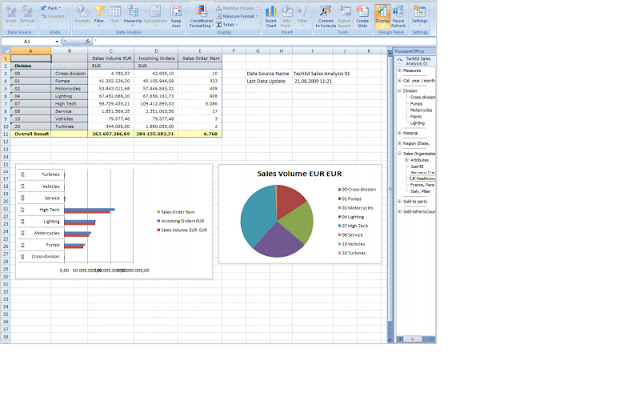Click the 01 Pumps legend color in the pie chart

pyautogui.click(x=339, y=199)
